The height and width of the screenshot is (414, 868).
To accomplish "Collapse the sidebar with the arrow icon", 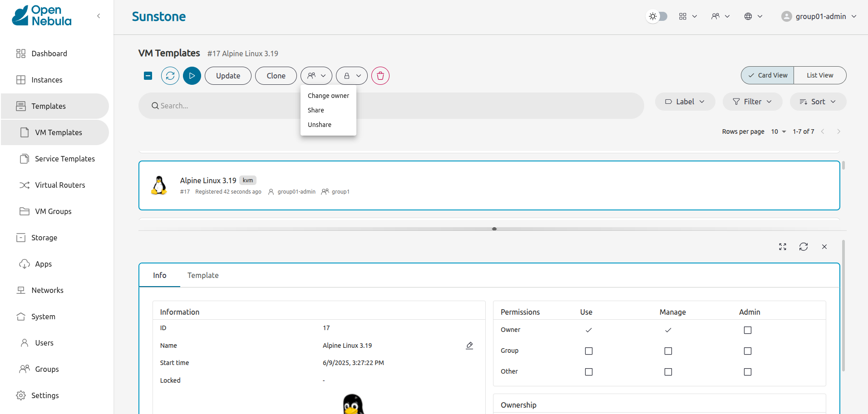I will [x=99, y=16].
